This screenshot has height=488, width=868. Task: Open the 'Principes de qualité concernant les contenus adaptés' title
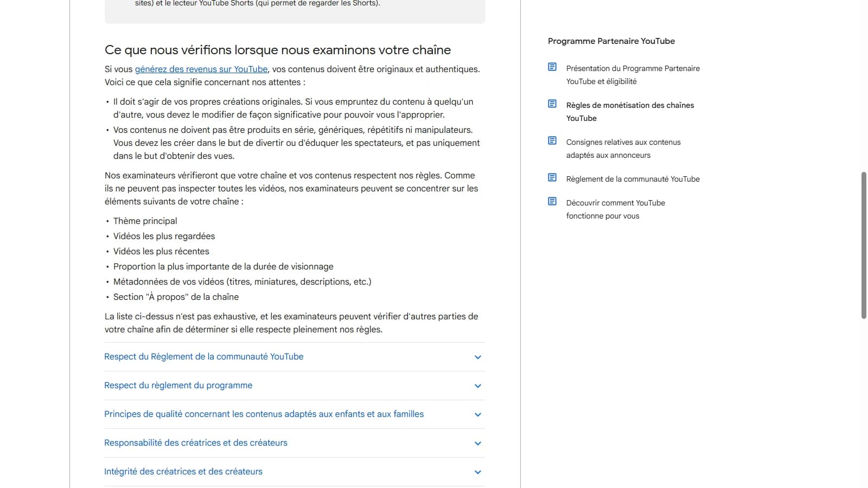tap(264, 414)
